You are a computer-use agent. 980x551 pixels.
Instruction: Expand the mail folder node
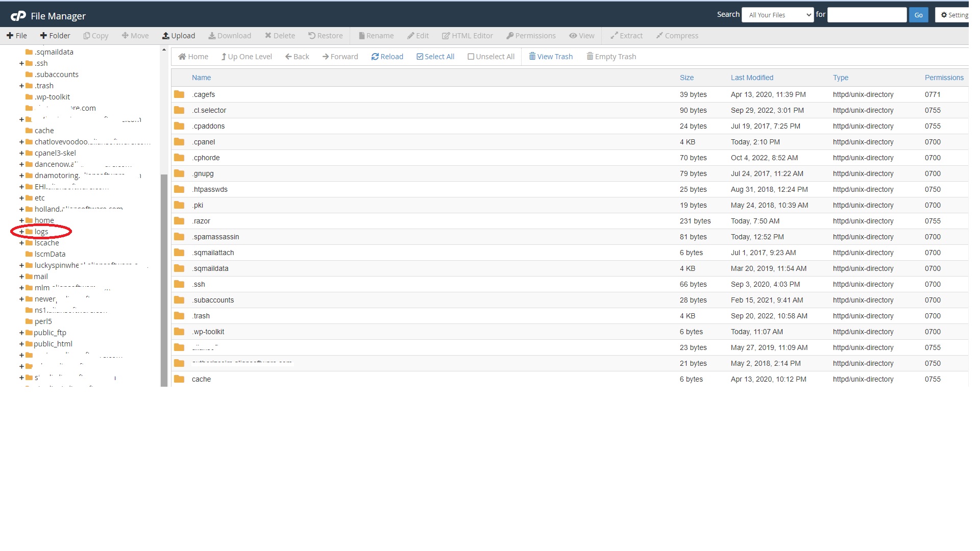coord(21,277)
